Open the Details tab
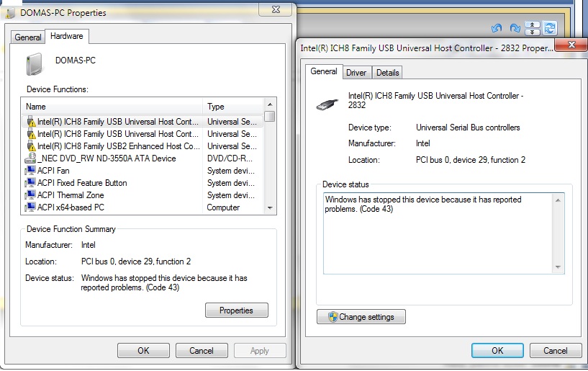The height and width of the screenshot is (371, 588). click(x=387, y=73)
